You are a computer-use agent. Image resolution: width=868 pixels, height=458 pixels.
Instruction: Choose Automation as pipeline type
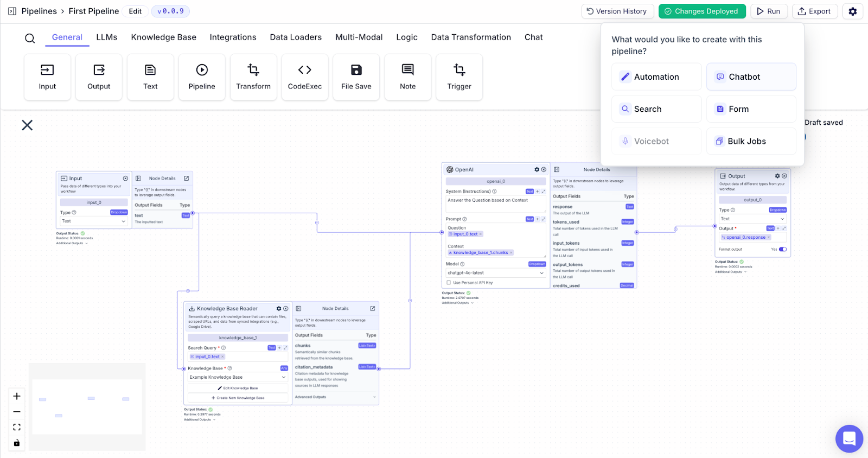(656, 77)
